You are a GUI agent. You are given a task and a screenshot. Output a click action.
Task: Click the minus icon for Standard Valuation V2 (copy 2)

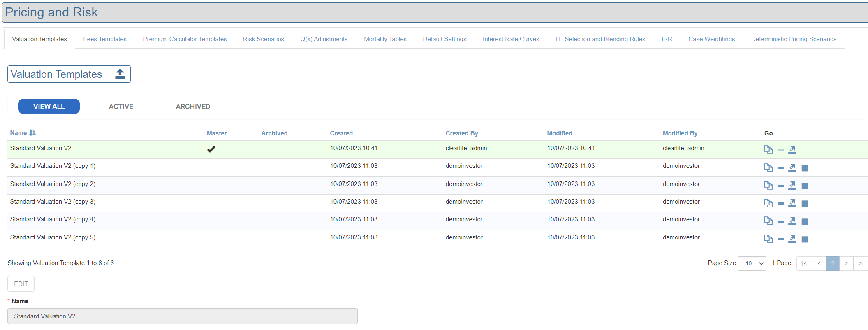click(x=780, y=186)
